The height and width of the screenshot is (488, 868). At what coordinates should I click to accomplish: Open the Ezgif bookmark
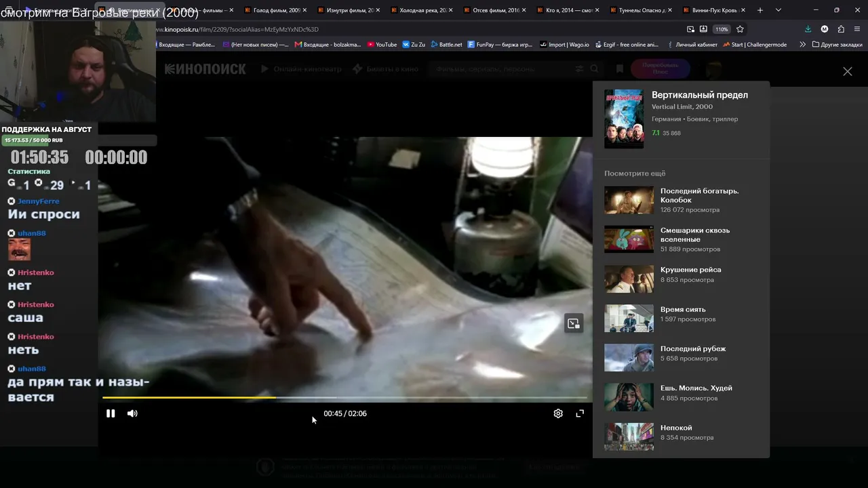coord(627,45)
